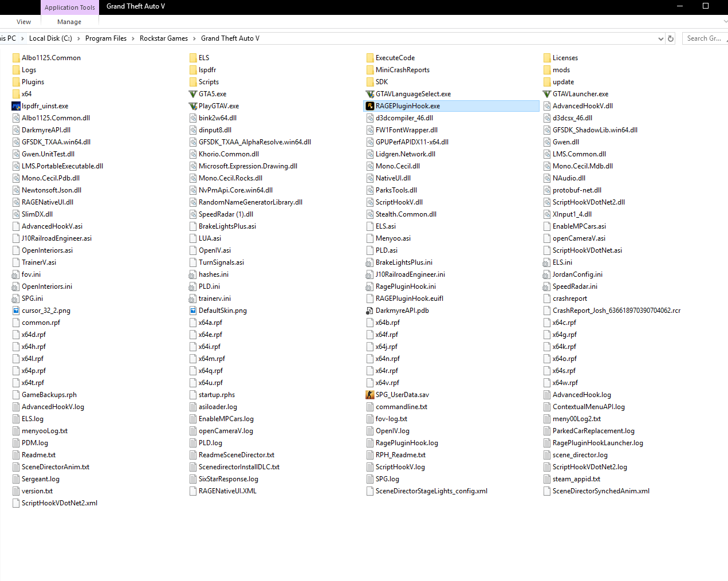Viewport: 728px width, 581px height.
Task: Select the Licenses folder
Action: 565,58
